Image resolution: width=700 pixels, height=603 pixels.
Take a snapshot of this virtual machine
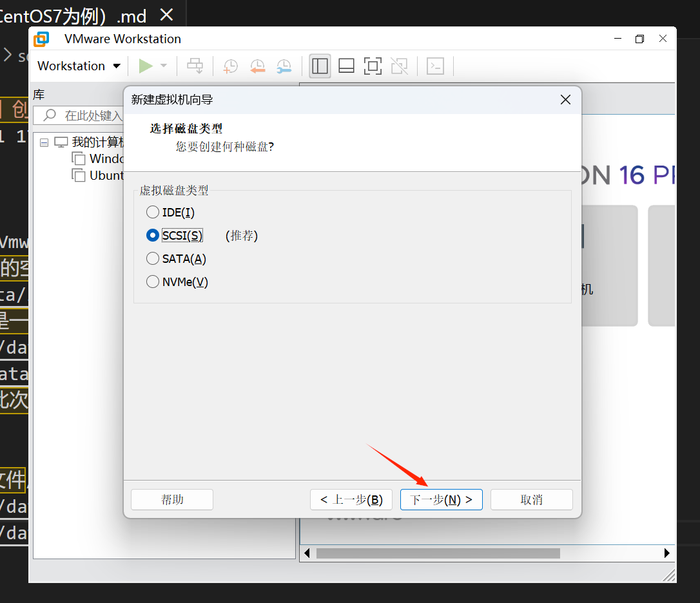coord(230,66)
